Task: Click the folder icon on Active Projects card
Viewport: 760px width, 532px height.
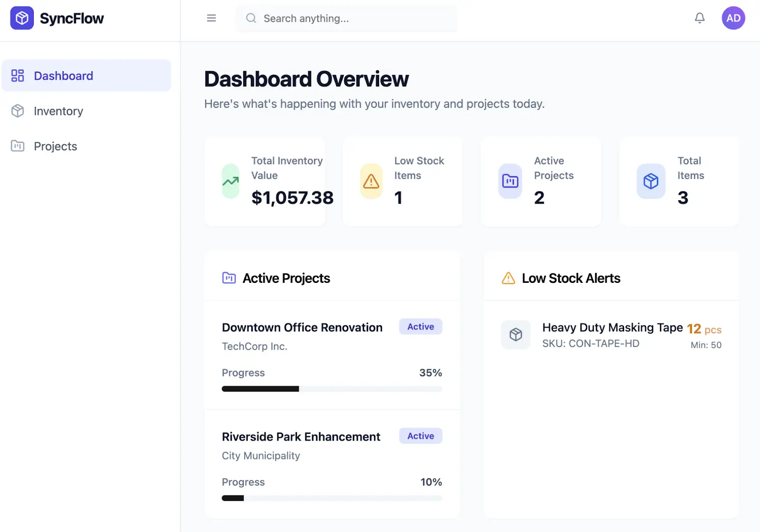Action: (x=509, y=181)
